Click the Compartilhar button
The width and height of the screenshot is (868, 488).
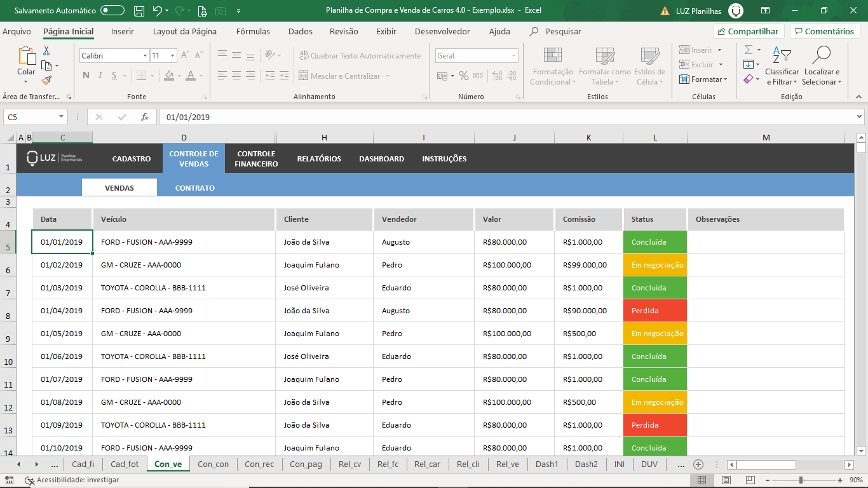[x=749, y=31]
